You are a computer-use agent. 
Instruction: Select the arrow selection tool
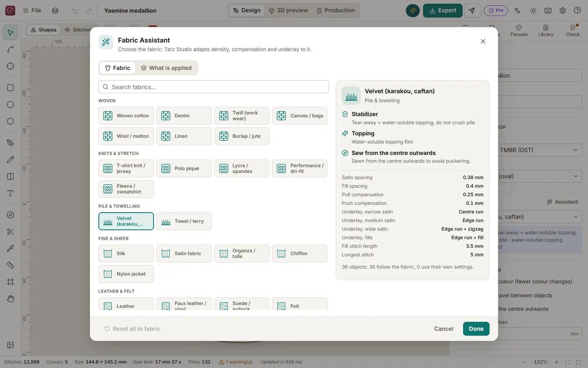coord(11,32)
